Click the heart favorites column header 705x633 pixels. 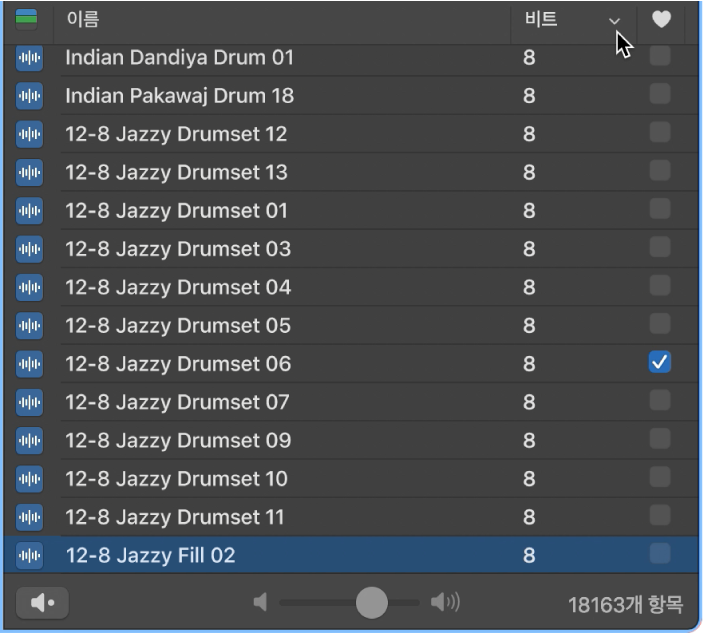[x=660, y=19]
